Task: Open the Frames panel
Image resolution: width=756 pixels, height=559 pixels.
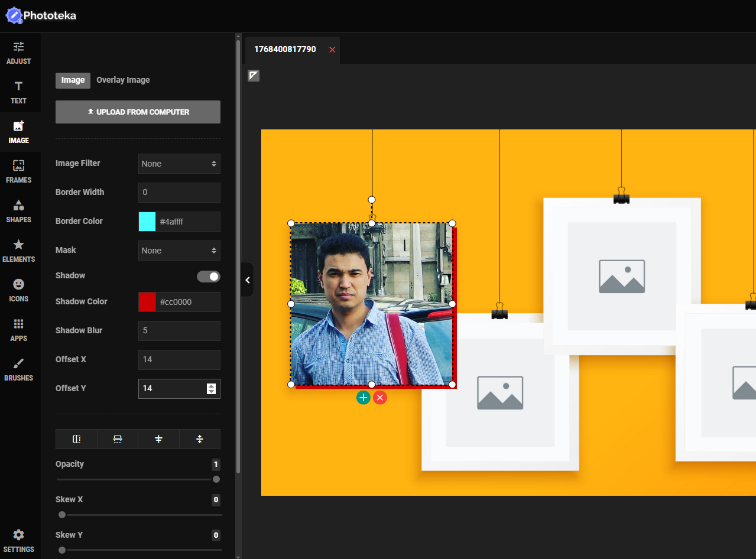Action: point(19,171)
